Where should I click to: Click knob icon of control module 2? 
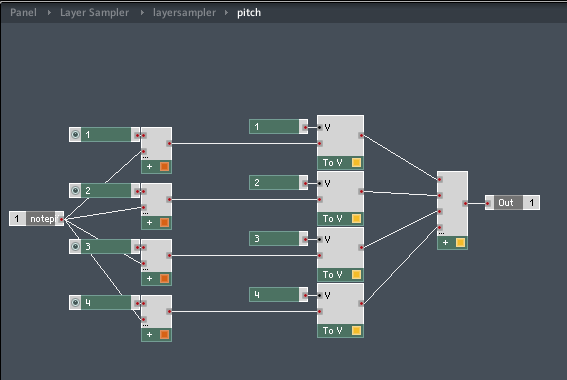pos(75,191)
